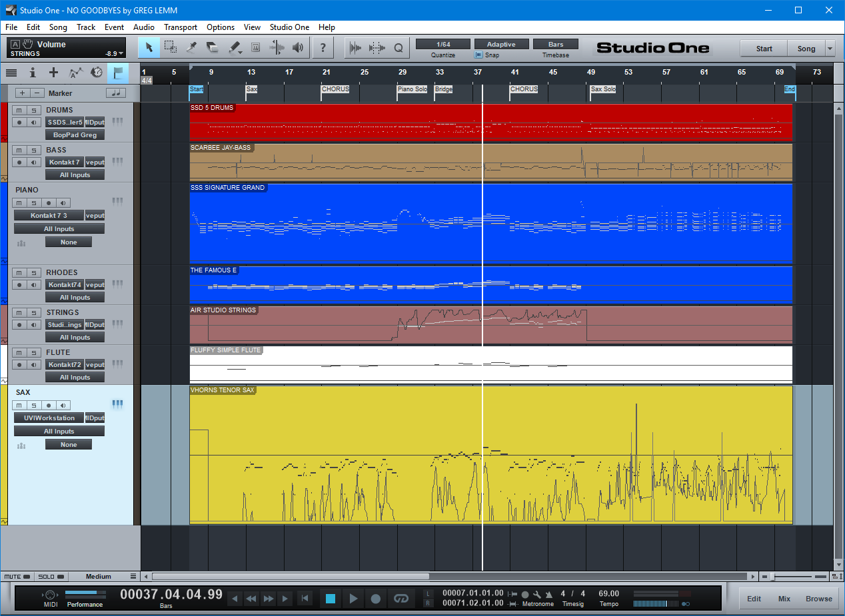
Task: Mute the STRINGS track
Action: pyautogui.click(x=20, y=312)
